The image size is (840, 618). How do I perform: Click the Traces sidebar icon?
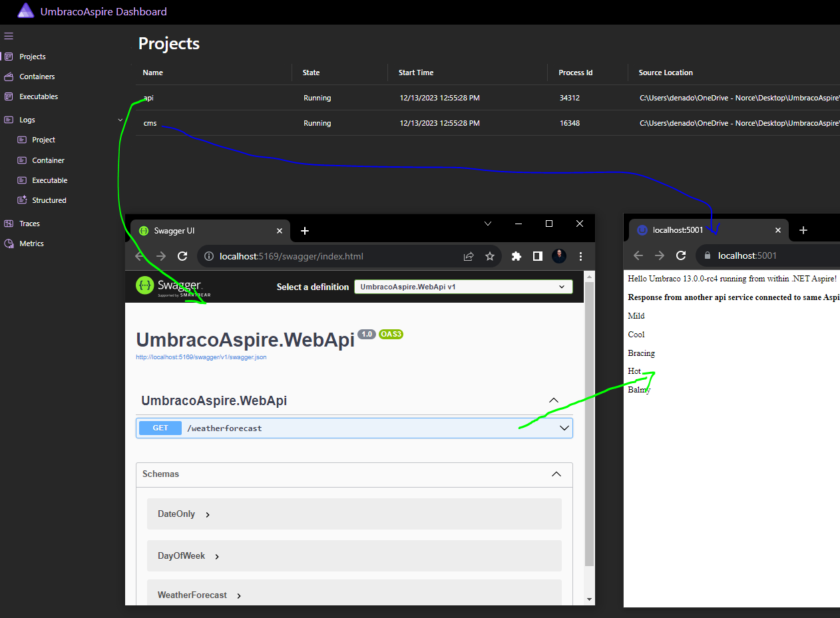[9, 224]
